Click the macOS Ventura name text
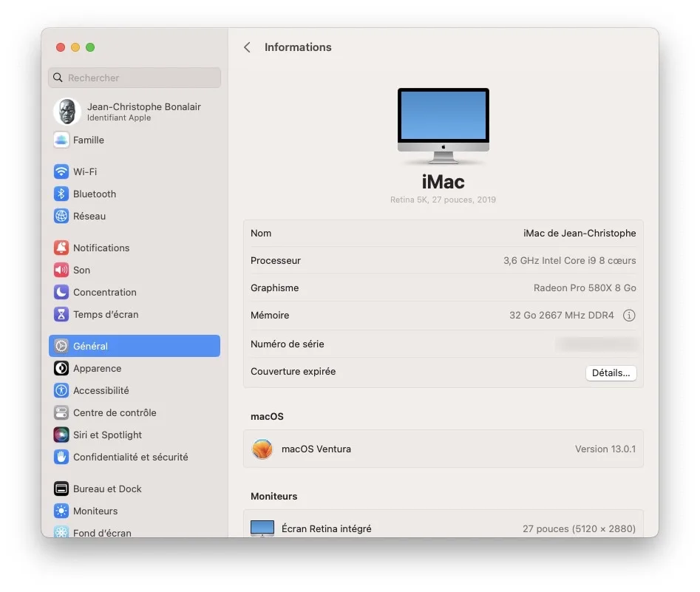 316,449
